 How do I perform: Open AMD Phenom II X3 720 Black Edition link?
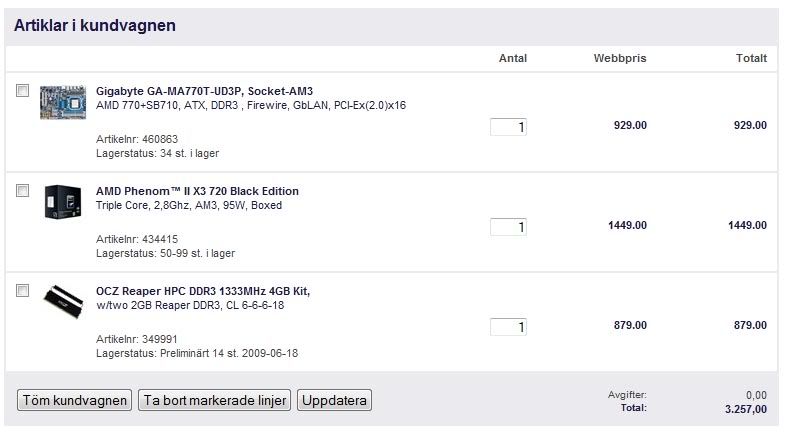point(197,191)
